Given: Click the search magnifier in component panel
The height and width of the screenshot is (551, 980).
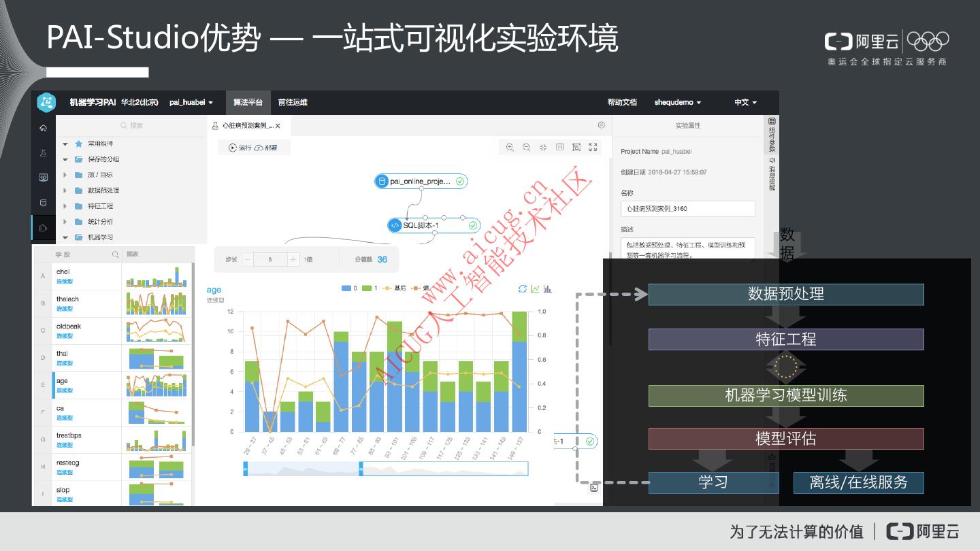Looking at the screenshot, I should point(124,125).
